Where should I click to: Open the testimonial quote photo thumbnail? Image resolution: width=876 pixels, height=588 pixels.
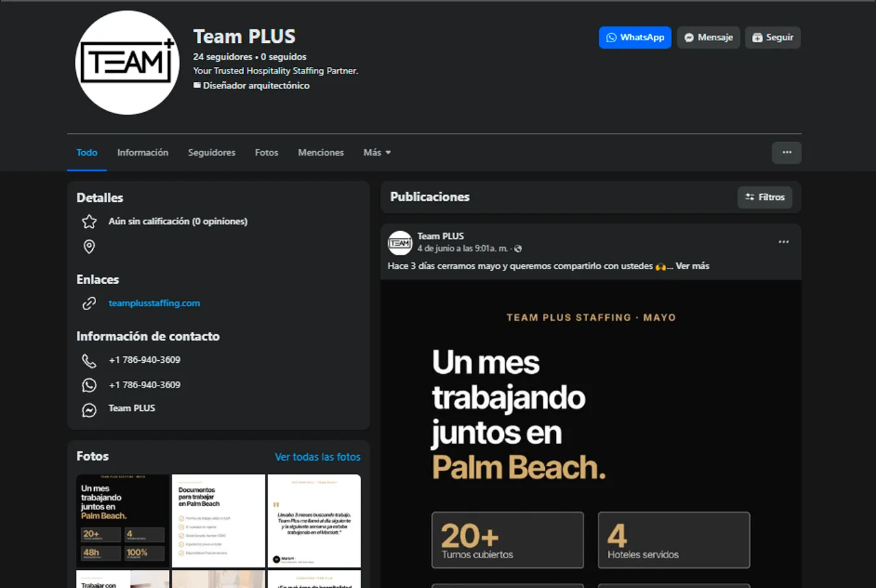point(314,521)
